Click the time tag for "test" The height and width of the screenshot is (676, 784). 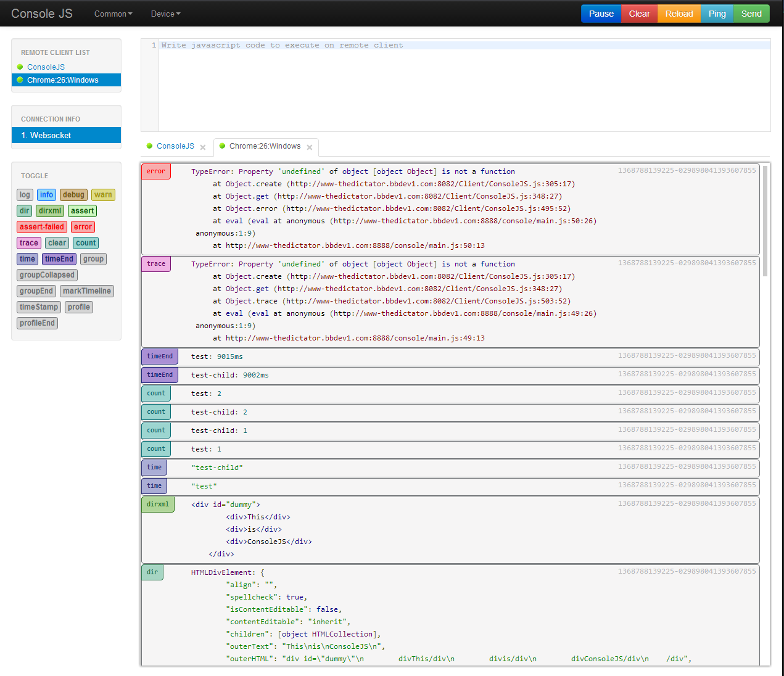click(x=154, y=486)
